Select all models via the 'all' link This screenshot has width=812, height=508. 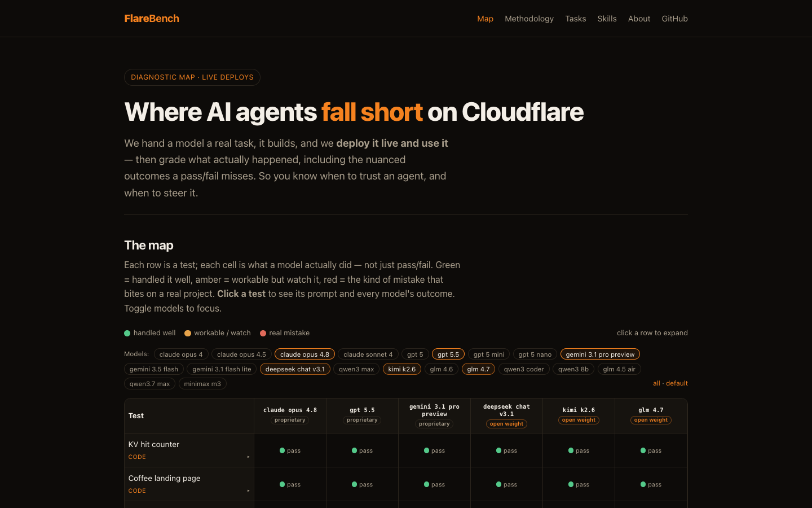656,383
